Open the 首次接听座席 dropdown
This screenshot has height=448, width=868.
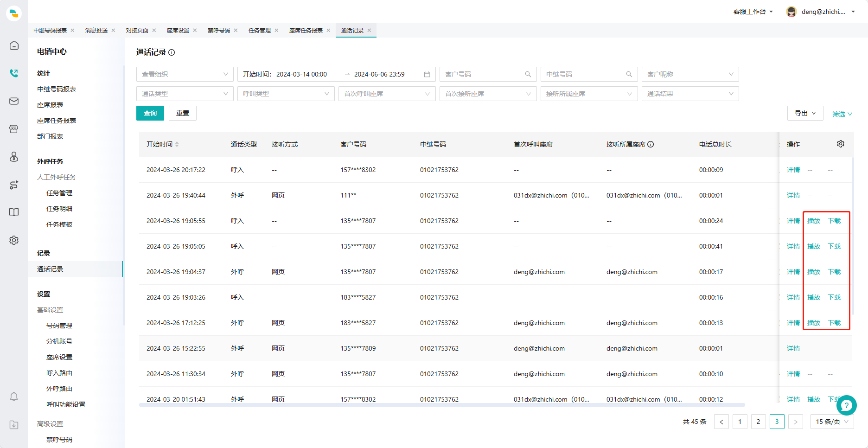pyautogui.click(x=488, y=94)
